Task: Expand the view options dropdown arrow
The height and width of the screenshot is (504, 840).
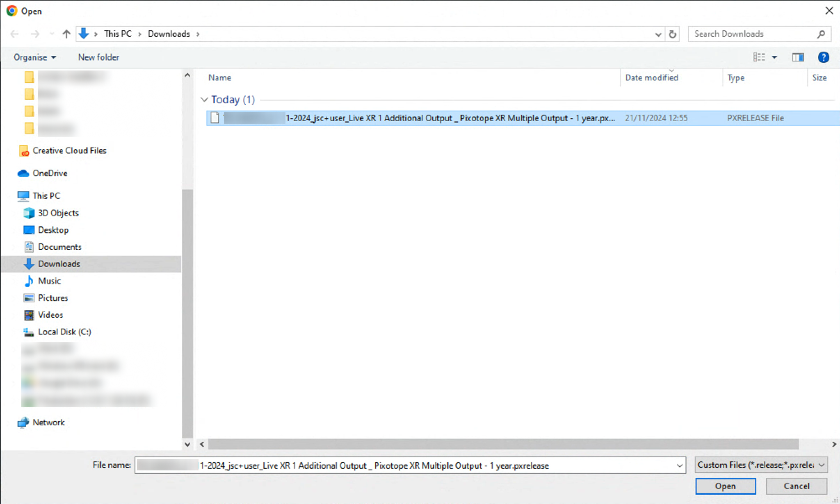Action: pyautogui.click(x=774, y=57)
